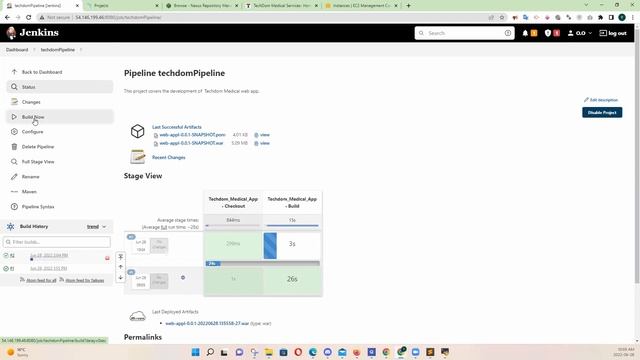
Task: Click the search help question icon
Action: pos(508,33)
